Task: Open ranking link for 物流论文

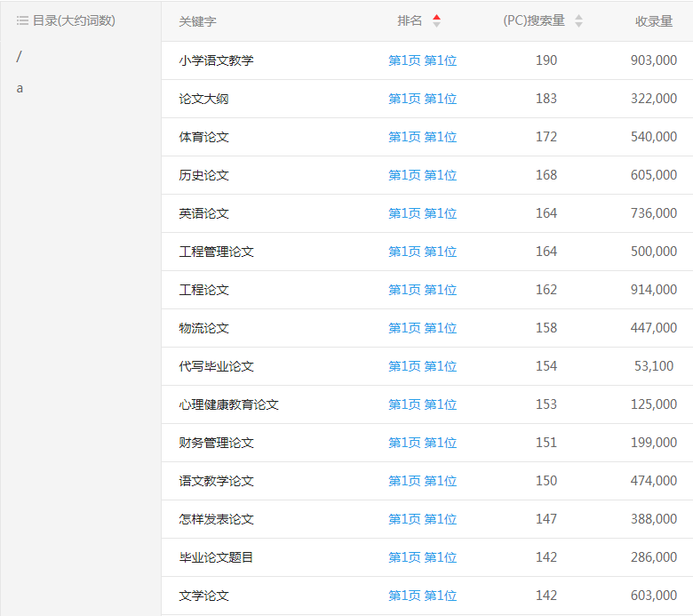Action: pyautogui.click(x=422, y=328)
